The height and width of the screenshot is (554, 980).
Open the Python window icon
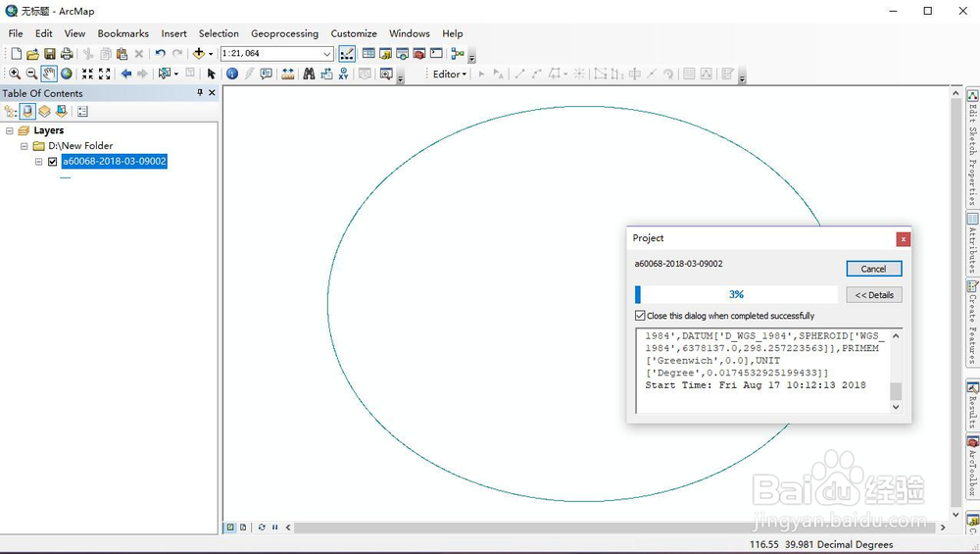pos(436,54)
